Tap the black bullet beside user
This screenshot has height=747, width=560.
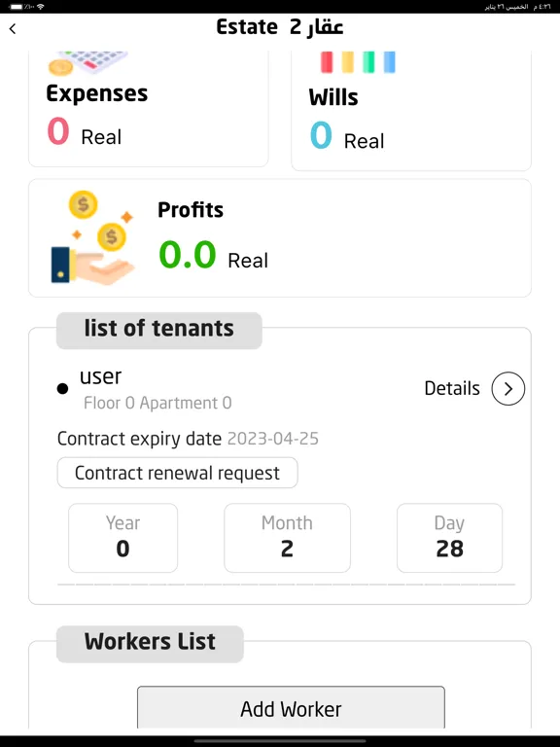[62, 389]
